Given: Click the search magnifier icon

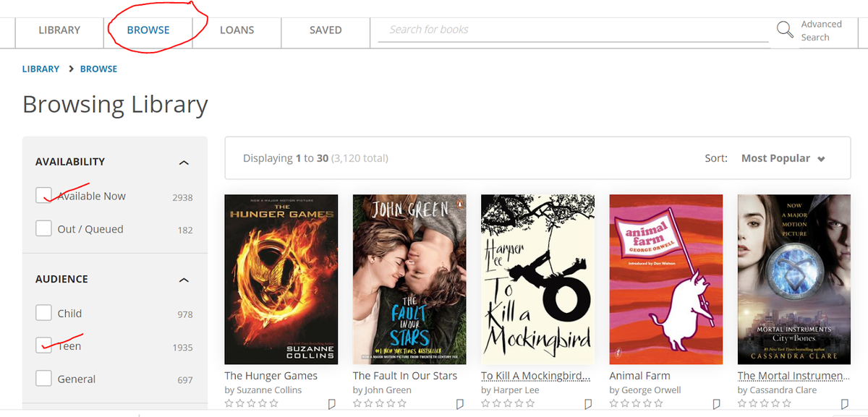Looking at the screenshot, I should point(785,30).
